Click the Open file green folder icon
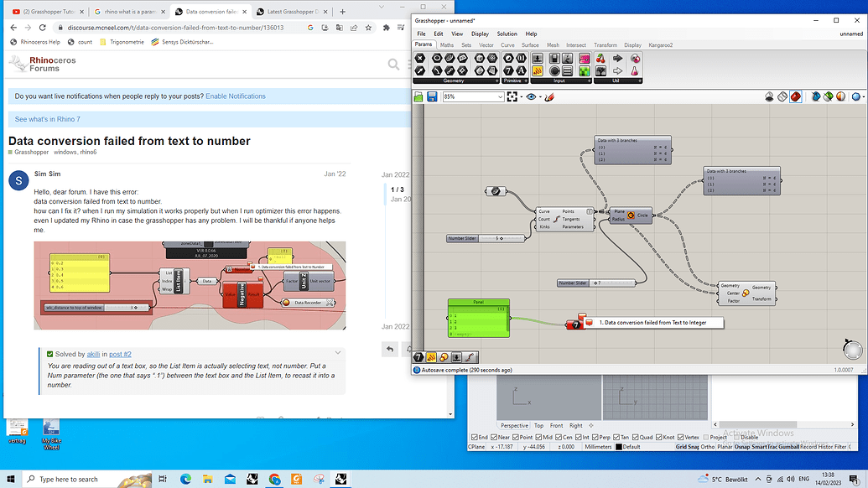This screenshot has height=488, width=868. (x=419, y=97)
